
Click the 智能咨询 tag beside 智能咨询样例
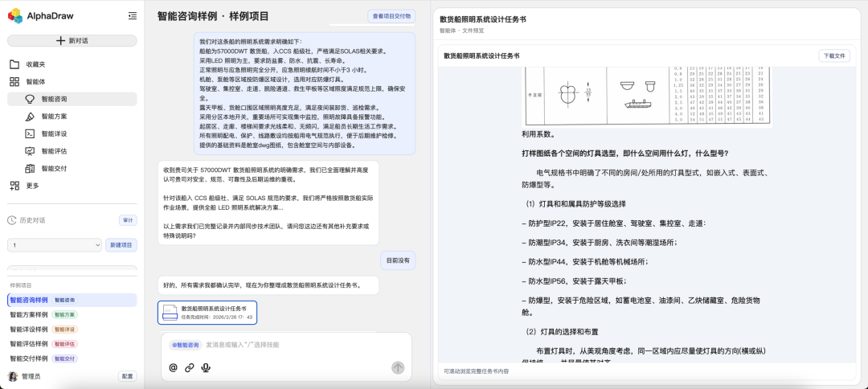65,300
